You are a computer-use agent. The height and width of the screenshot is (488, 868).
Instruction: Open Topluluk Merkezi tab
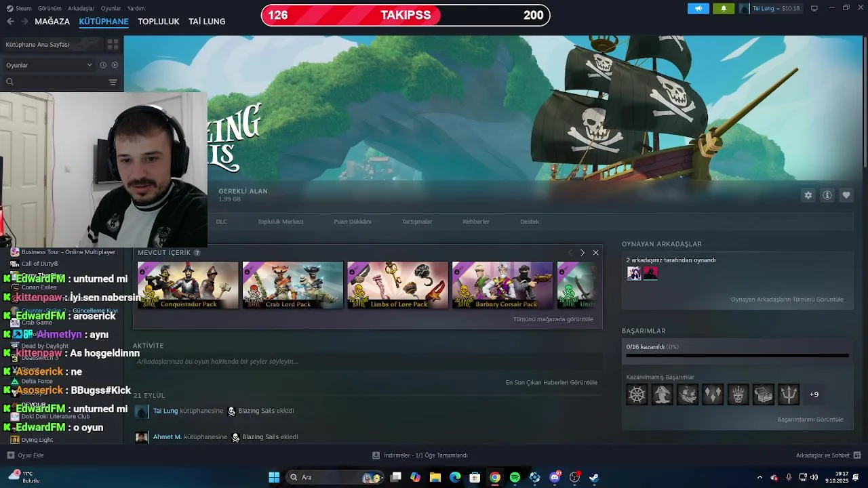click(x=281, y=222)
